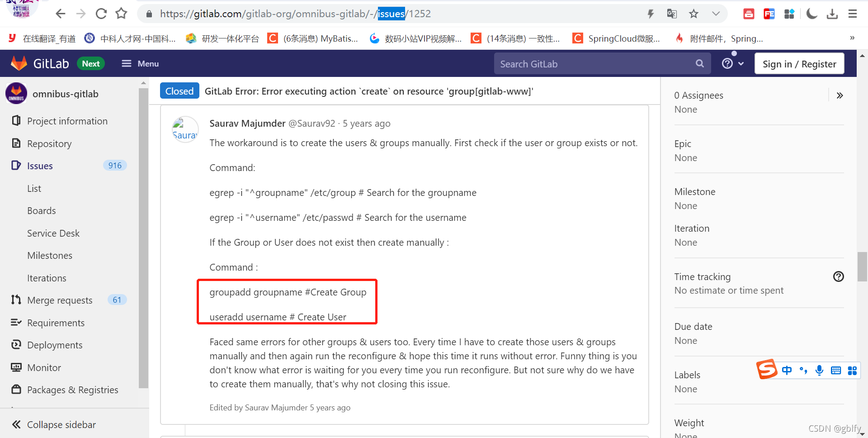Open the Help question mark dropdown
Viewport: 868px width, 438px height.
pos(733,64)
